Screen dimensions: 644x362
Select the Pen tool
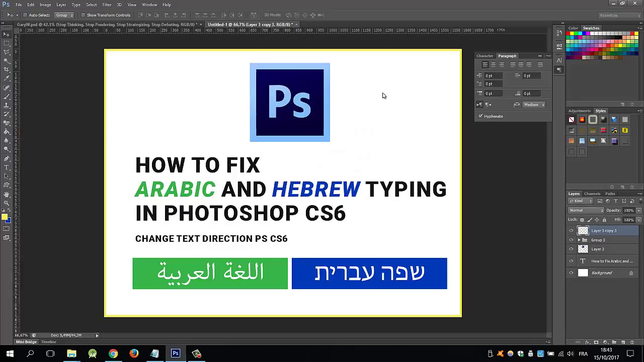[7, 158]
